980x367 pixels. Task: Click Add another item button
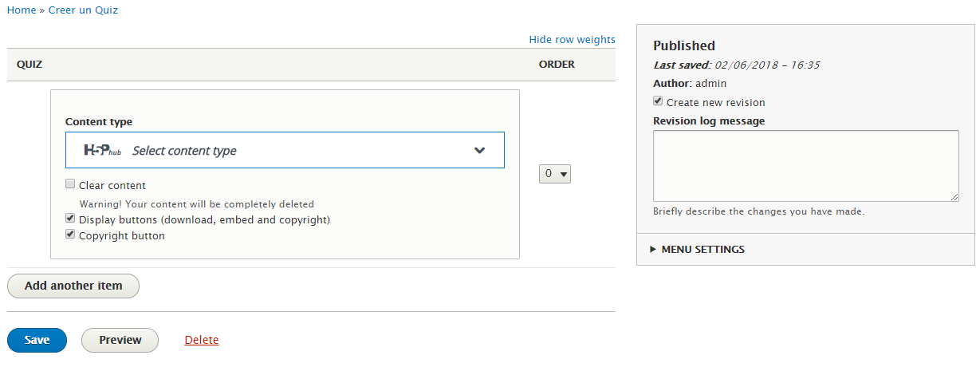point(73,286)
